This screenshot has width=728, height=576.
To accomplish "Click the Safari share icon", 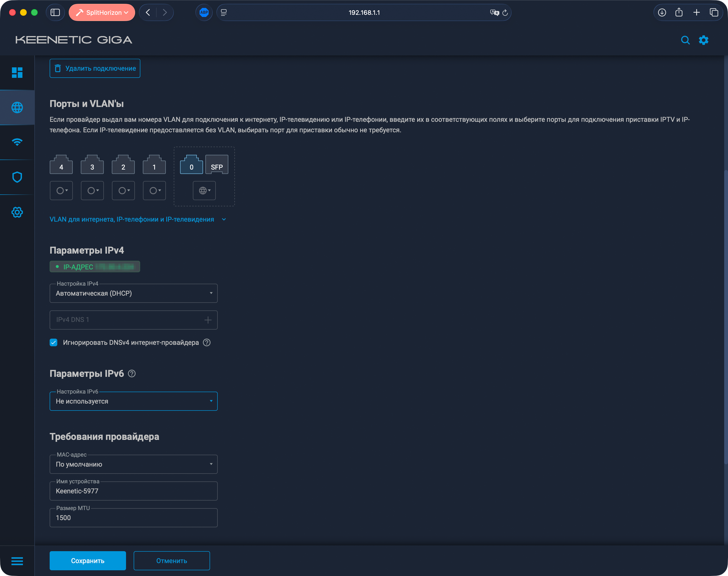I will pyautogui.click(x=679, y=12).
